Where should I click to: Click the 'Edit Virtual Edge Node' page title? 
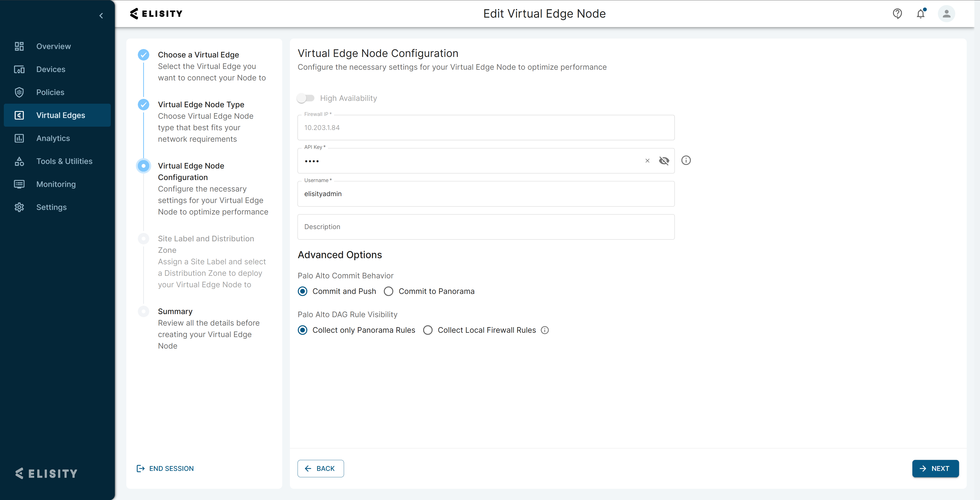(544, 14)
